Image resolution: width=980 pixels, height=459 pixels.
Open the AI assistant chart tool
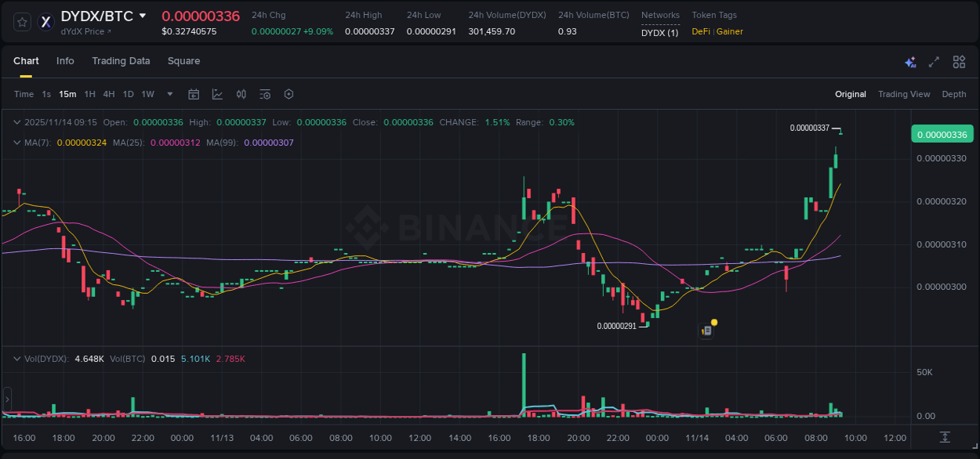pos(910,61)
